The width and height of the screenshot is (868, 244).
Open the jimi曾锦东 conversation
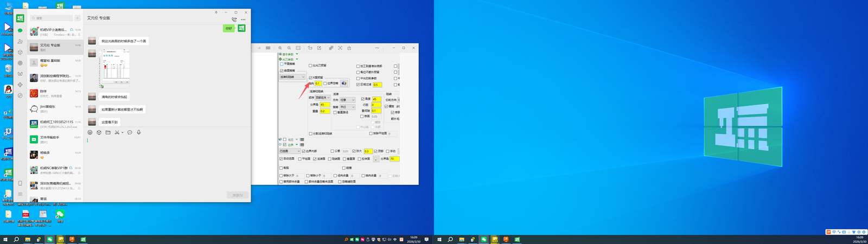56,109
